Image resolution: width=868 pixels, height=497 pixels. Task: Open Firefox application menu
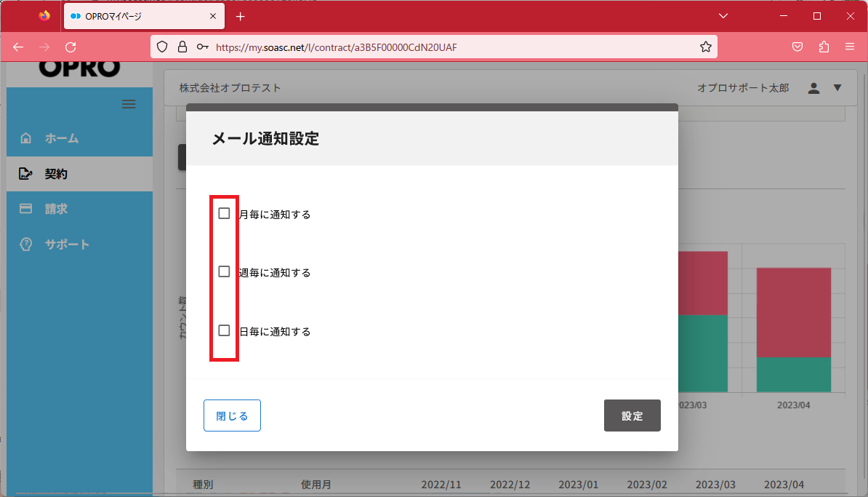tap(849, 47)
